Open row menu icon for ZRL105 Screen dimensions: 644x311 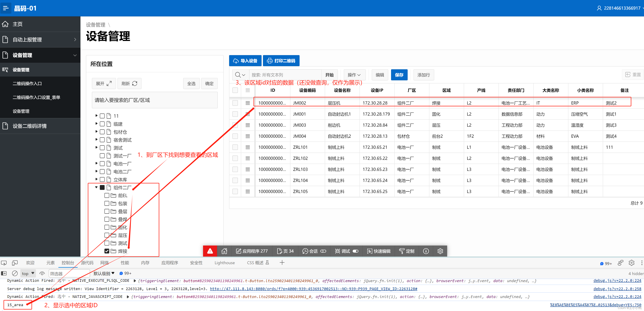248,191
